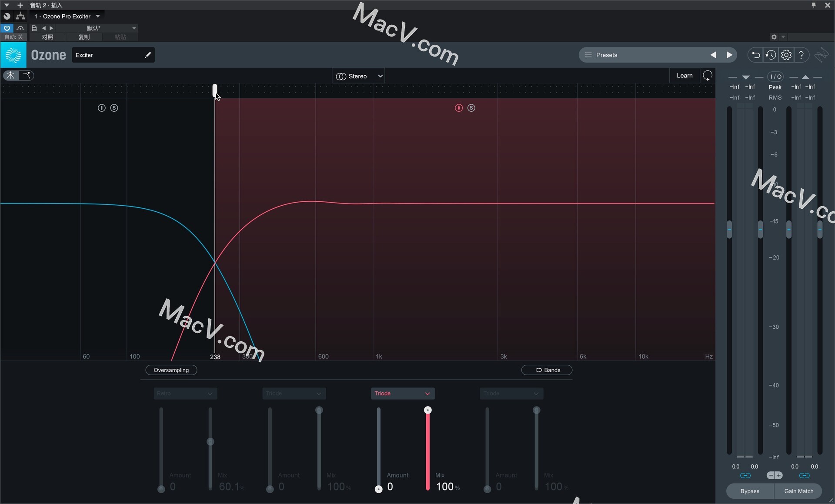Solo the red band with the S button
Screen dimensions: 835x504
pos(471,108)
